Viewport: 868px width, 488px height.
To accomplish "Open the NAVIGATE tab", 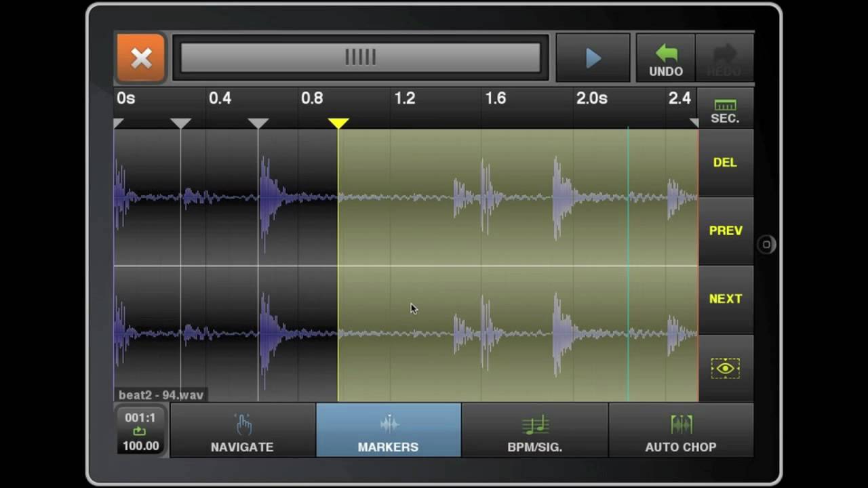I will point(242,430).
